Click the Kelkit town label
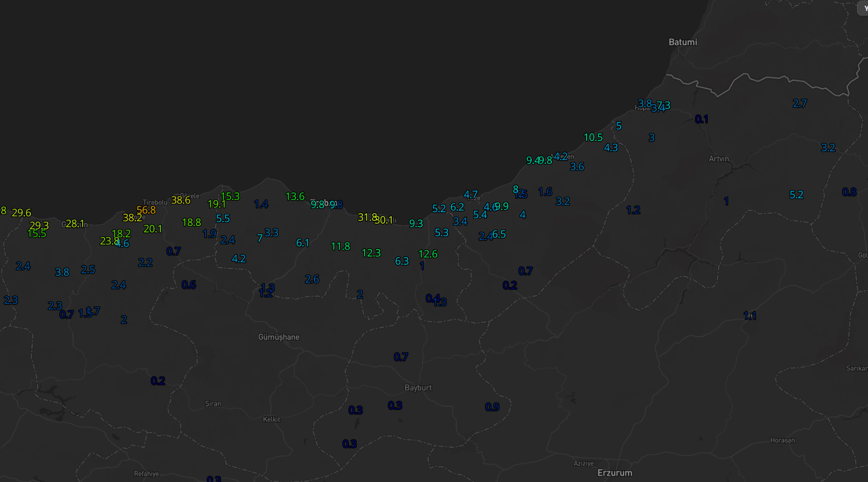This screenshot has width=868, height=482. coord(271,420)
